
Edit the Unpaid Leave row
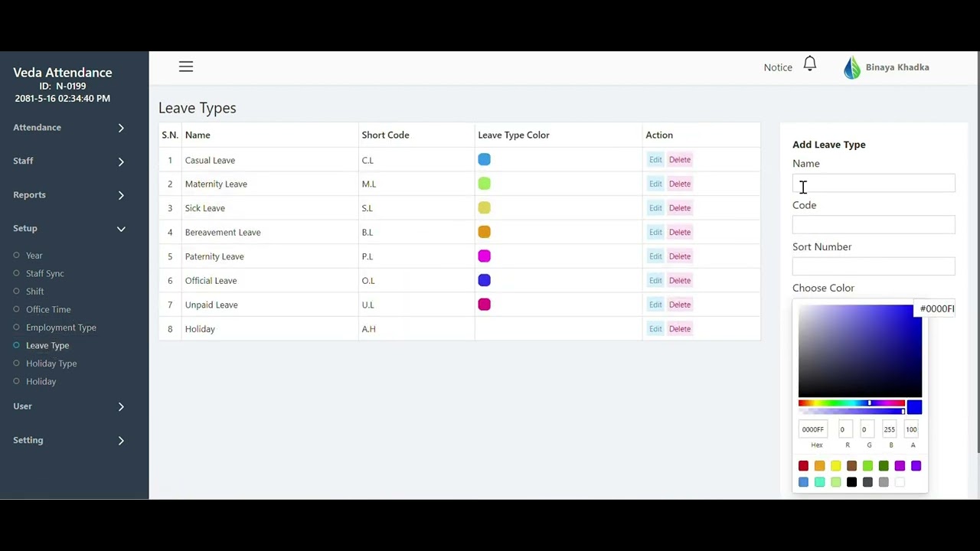[x=655, y=305]
